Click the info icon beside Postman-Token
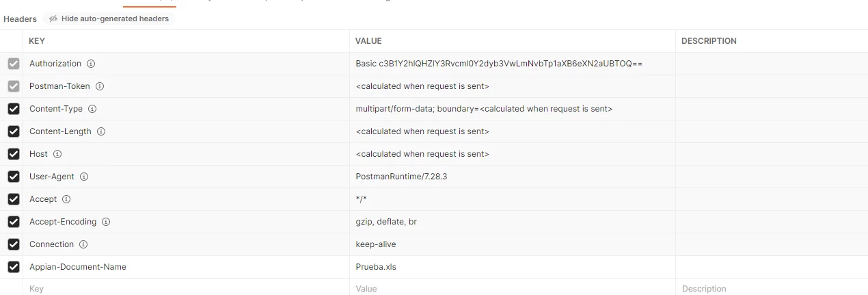 pos(100,86)
